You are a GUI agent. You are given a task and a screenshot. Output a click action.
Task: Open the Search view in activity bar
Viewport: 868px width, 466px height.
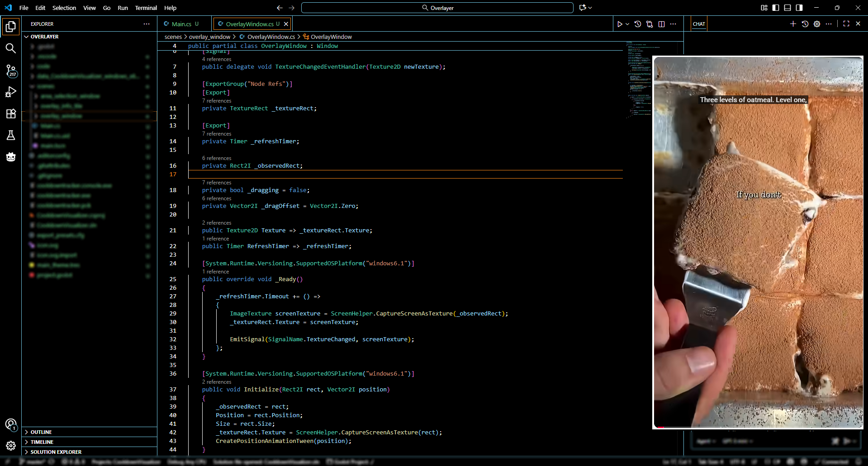click(x=11, y=48)
